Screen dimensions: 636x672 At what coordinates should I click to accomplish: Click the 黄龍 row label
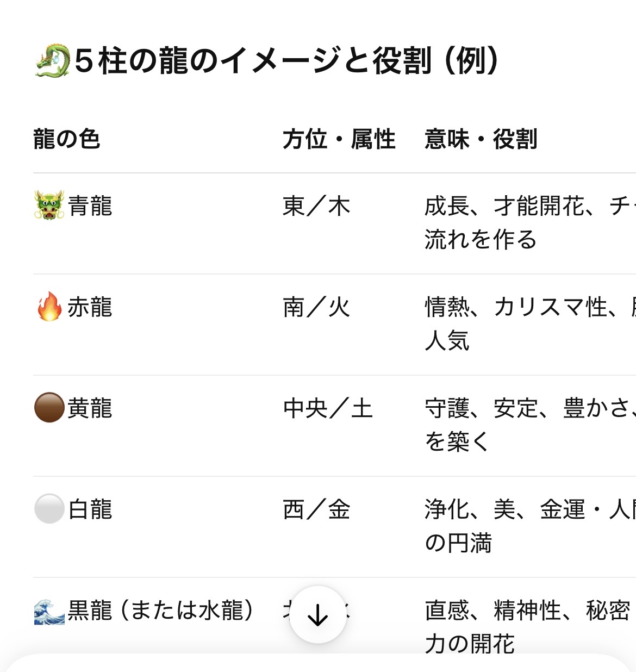[x=90, y=408]
